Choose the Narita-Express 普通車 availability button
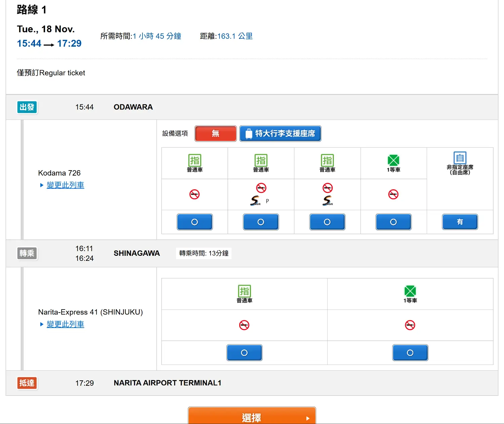 (x=244, y=352)
